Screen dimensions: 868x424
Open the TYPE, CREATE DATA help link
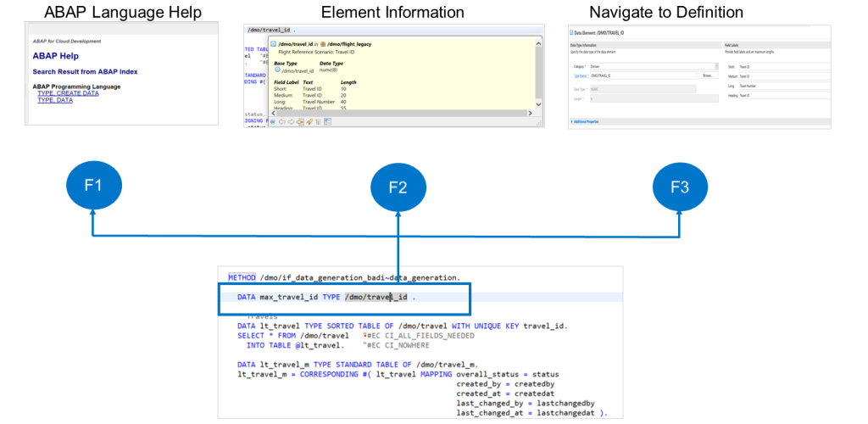68,93
